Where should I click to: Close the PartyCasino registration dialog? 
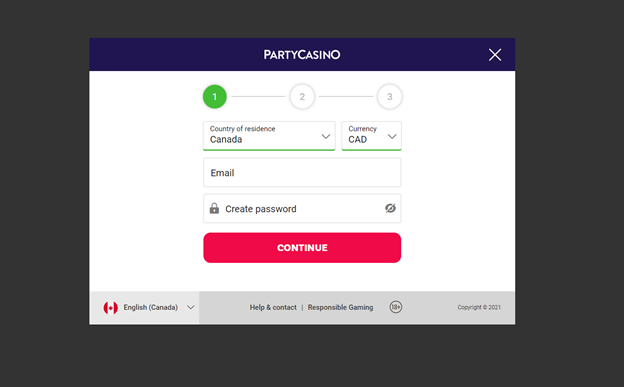coord(495,55)
